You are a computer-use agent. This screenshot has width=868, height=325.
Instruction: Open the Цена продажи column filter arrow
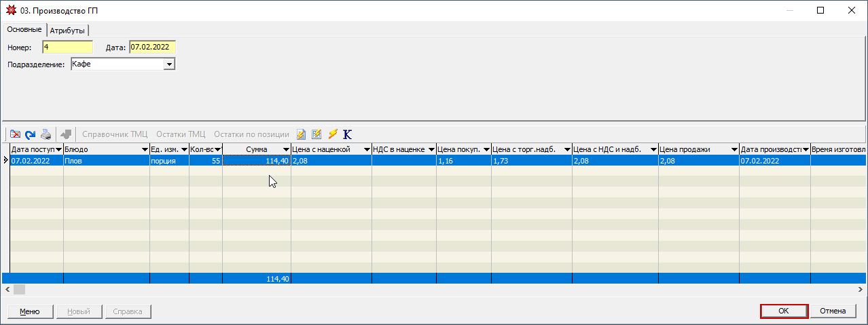(734, 149)
